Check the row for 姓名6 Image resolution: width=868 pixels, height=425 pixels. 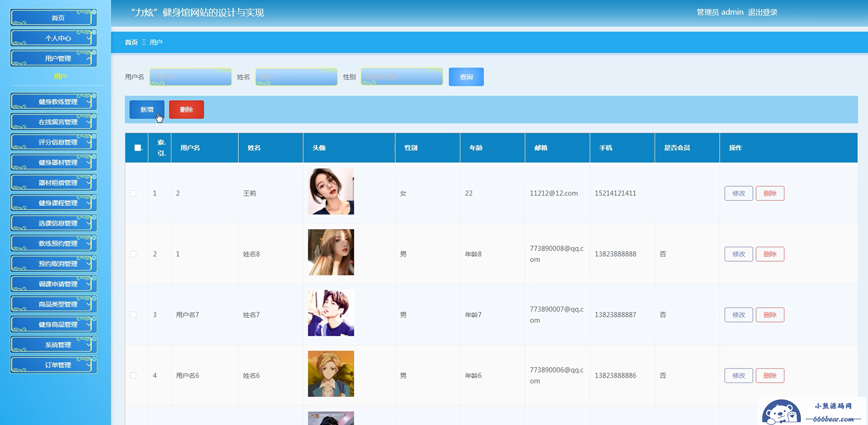pos(133,375)
